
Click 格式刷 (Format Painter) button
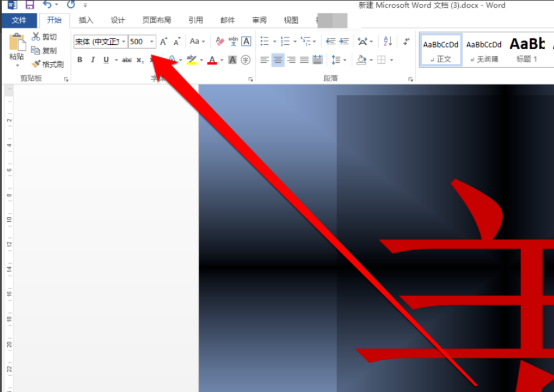pos(48,64)
